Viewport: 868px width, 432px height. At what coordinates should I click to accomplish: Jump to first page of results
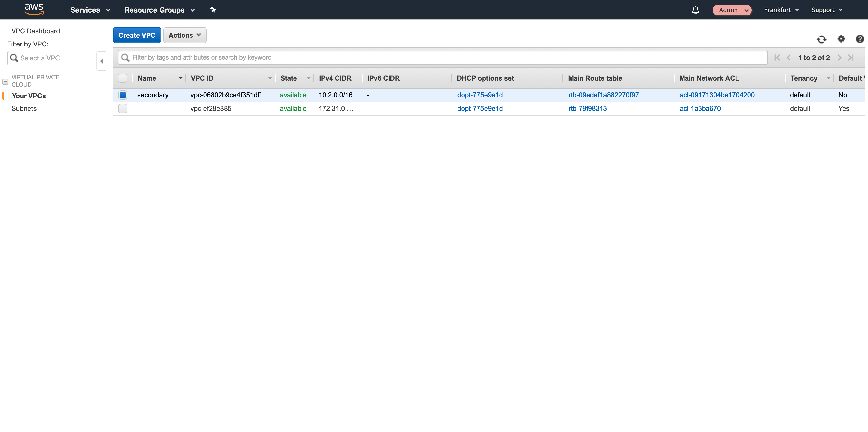[777, 58]
